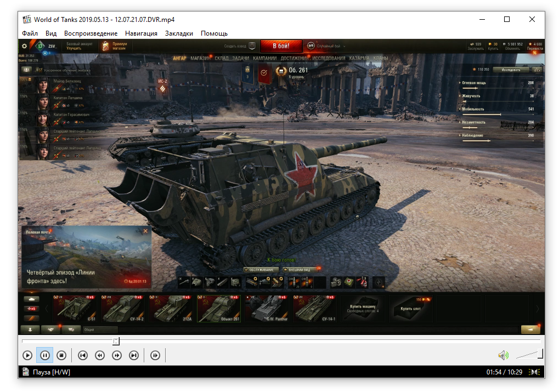The width and height of the screenshot is (559, 392).
Task: Select the ИССЛЕДОВАНИЯ tab
Action: pyautogui.click(x=329, y=58)
